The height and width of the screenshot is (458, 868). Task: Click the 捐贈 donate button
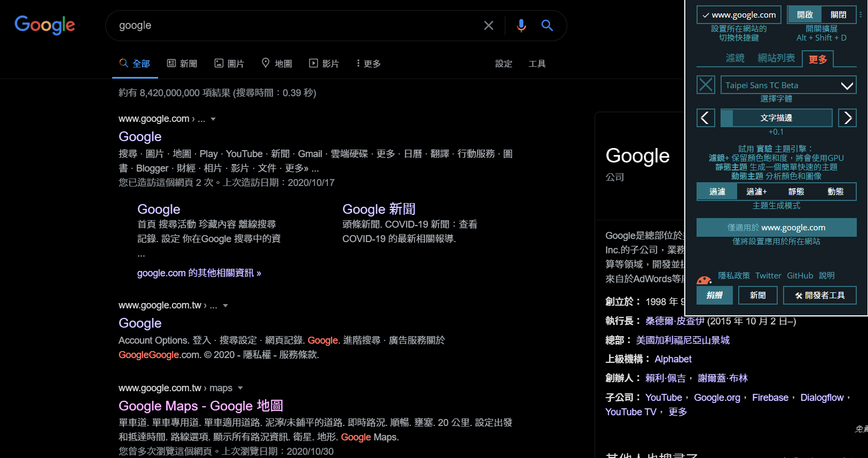715,295
